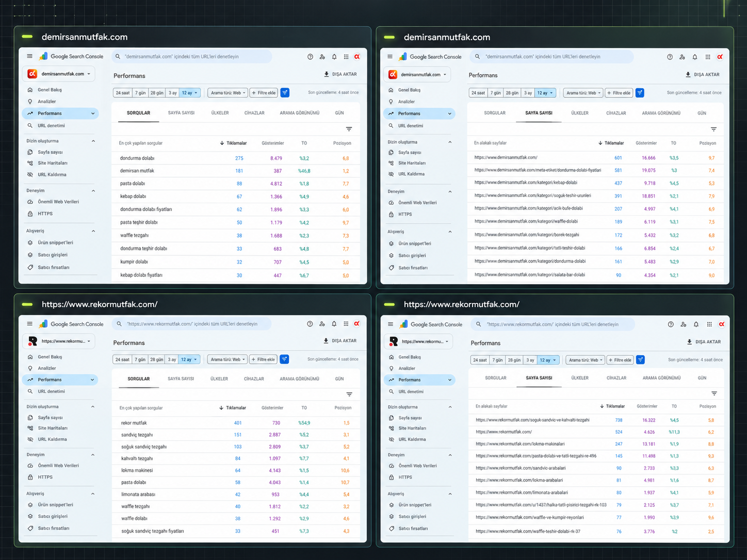Click Analizler lightbulb icon in demirsanmutfak pages panel
Viewport: 747px width, 560px height.
(x=391, y=102)
